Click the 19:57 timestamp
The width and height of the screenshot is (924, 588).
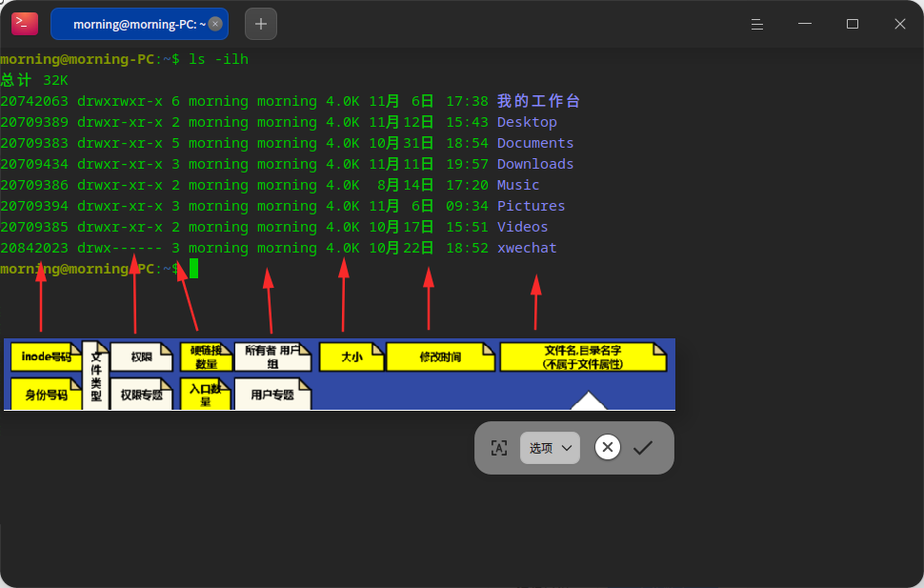click(x=467, y=164)
